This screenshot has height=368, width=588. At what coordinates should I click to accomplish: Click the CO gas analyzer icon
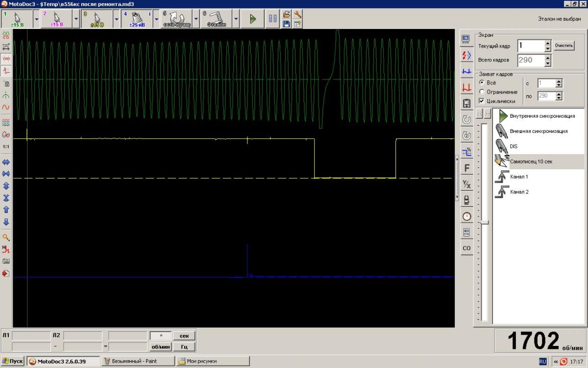(x=466, y=248)
